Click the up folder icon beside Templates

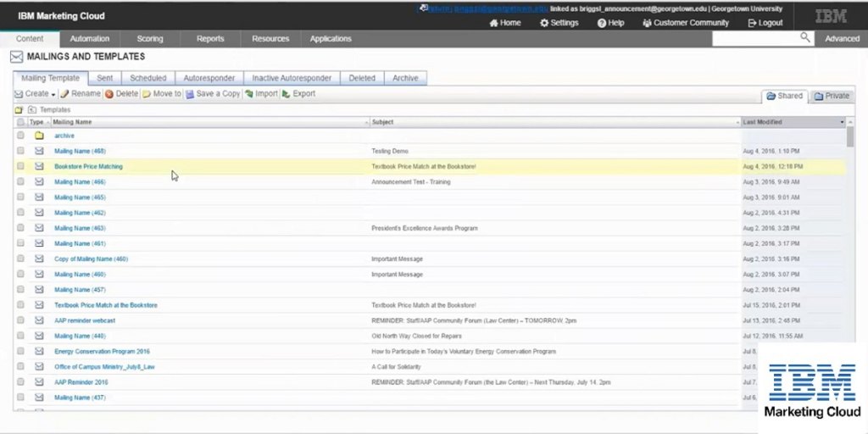click(x=32, y=109)
